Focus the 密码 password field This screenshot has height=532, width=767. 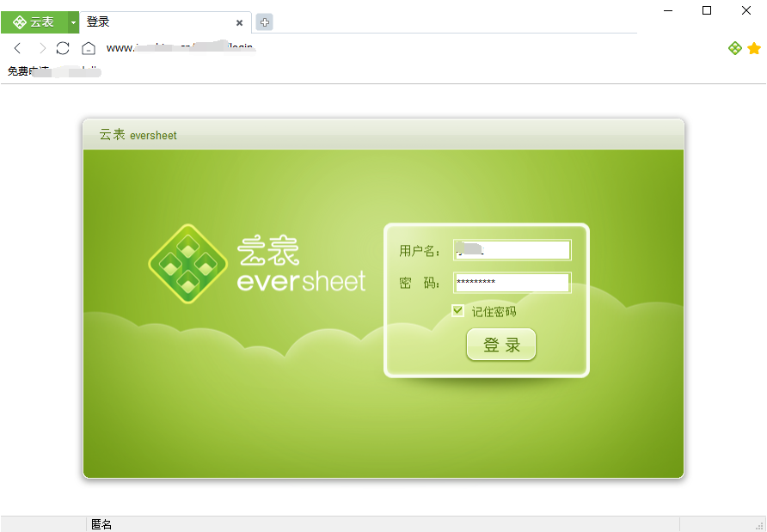click(x=512, y=283)
